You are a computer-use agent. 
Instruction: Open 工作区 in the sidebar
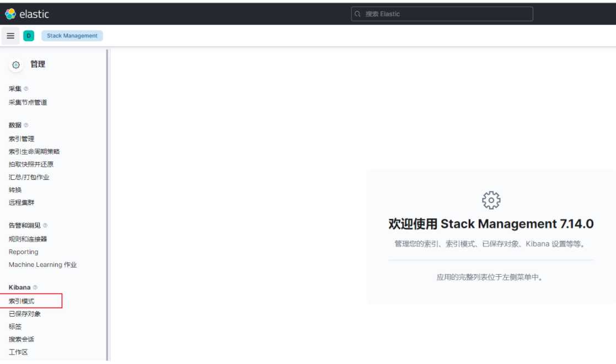[18, 352]
